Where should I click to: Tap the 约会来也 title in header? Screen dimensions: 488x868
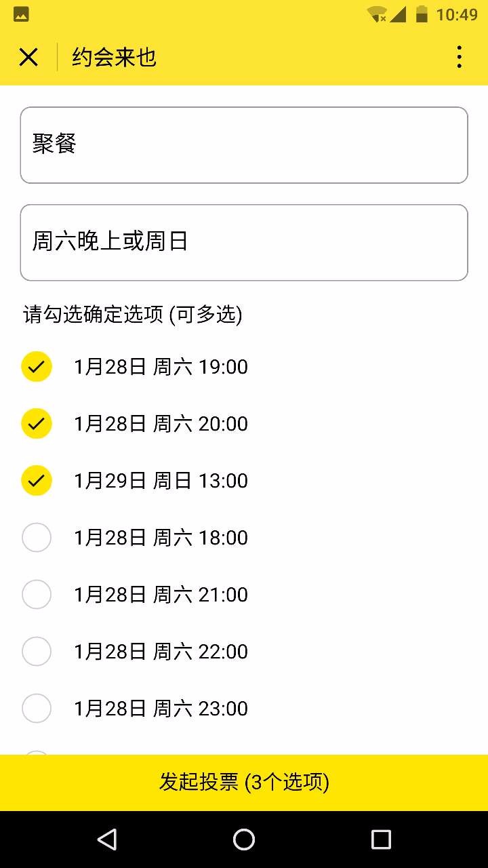[115, 58]
